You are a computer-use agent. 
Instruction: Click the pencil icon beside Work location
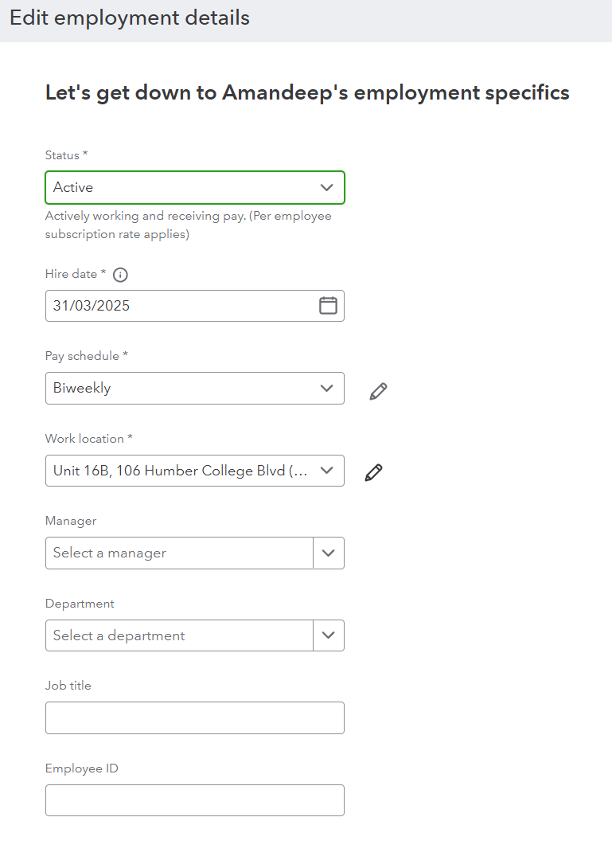[373, 472]
